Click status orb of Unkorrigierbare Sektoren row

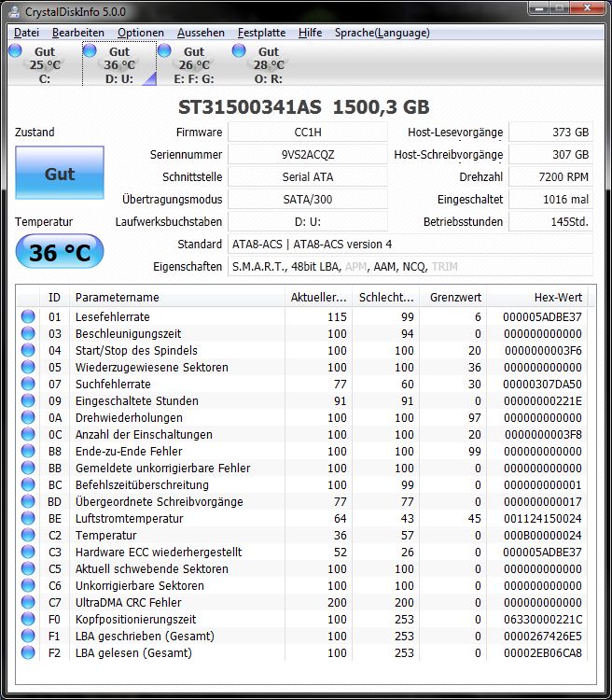click(28, 586)
